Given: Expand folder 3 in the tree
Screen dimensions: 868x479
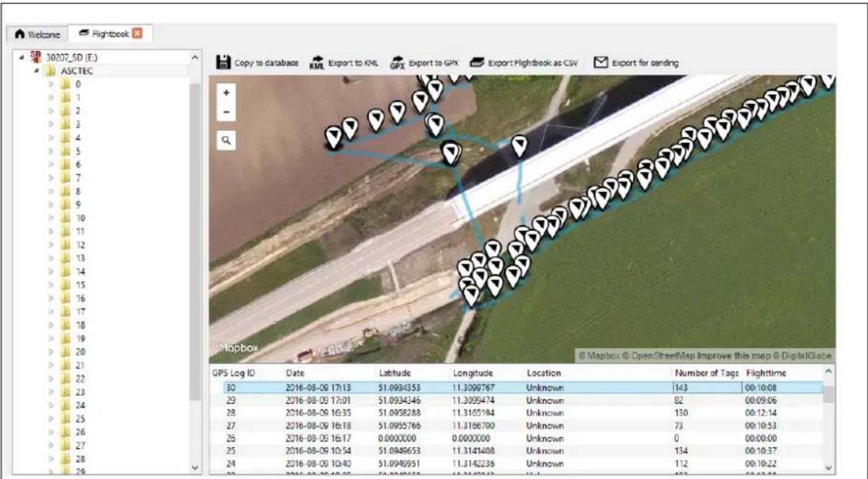Looking at the screenshot, I should point(52,125).
